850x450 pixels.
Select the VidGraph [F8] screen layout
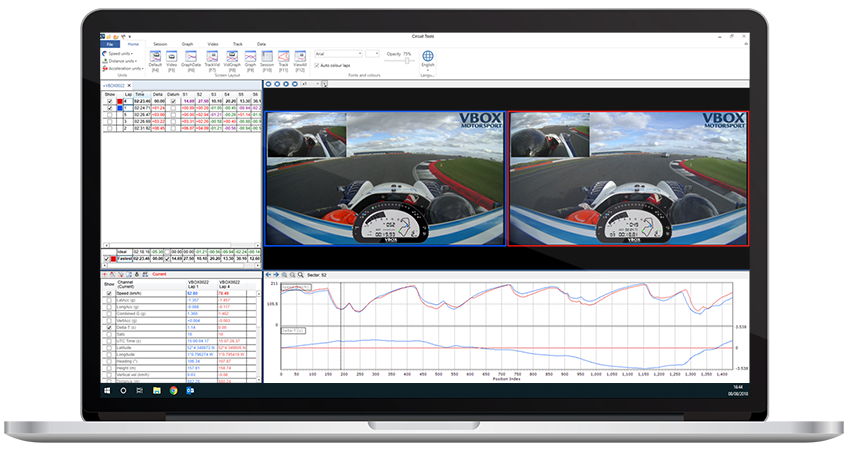[232, 61]
